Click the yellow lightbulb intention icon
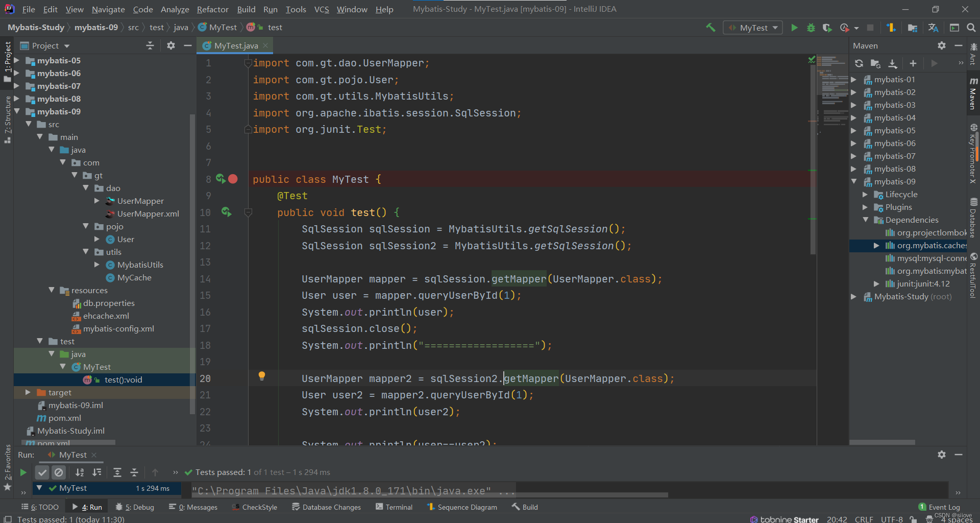The width and height of the screenshot is (980, 523). pyautogui.click(x=262, y=376)
